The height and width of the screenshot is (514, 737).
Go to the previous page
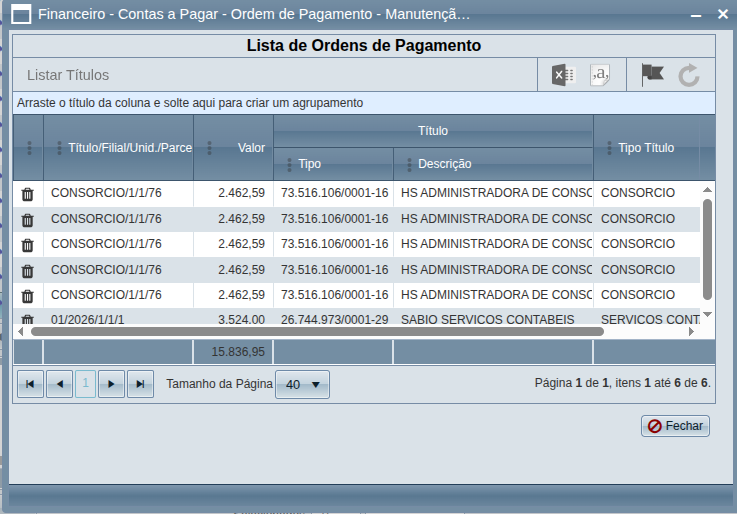coord(58,384)
